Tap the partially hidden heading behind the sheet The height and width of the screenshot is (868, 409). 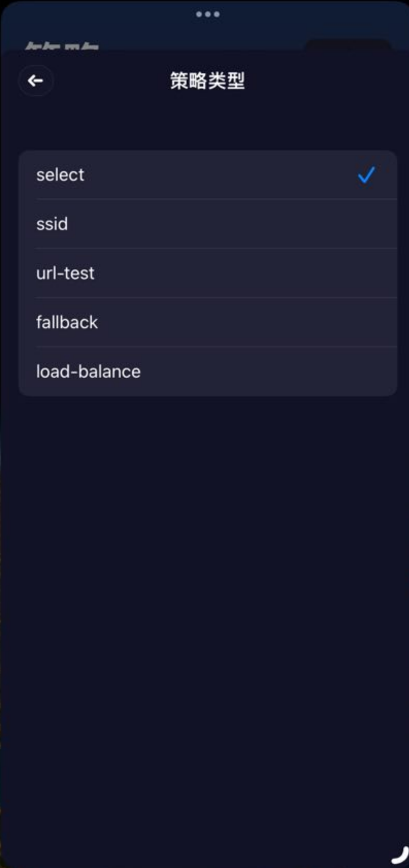pos(62,46)
